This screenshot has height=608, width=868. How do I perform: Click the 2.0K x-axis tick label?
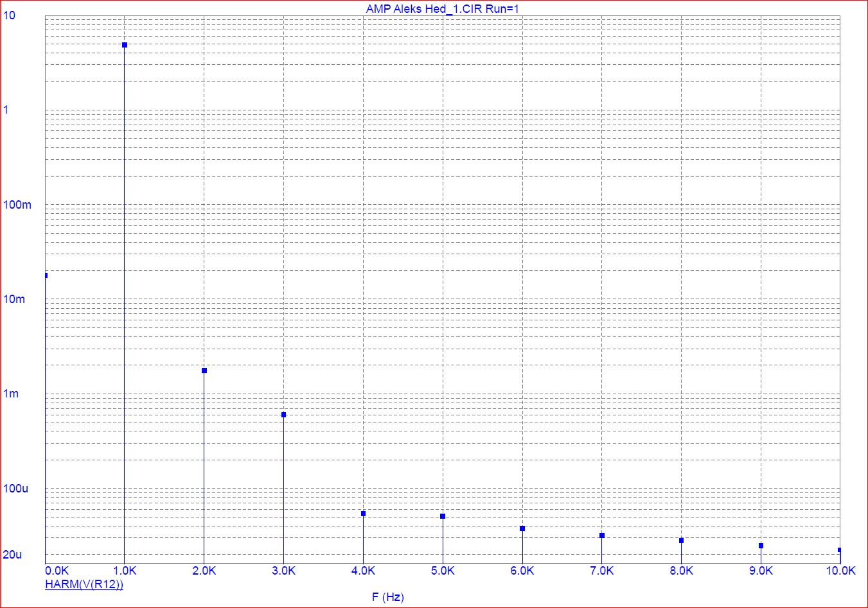pyautogui.click(x=204, y=571)
